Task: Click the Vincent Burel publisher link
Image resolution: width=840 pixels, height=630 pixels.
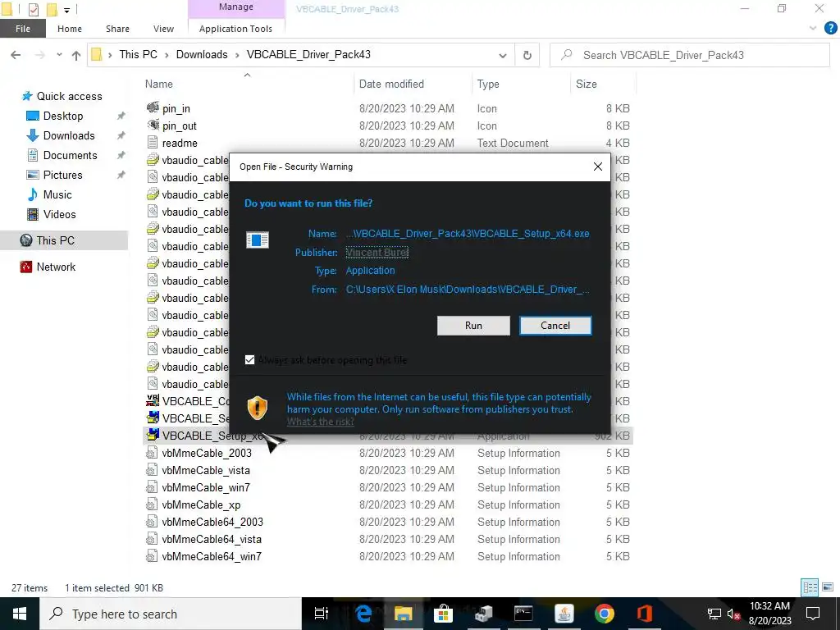Action: pyautogui.click(x=377, y=253)
